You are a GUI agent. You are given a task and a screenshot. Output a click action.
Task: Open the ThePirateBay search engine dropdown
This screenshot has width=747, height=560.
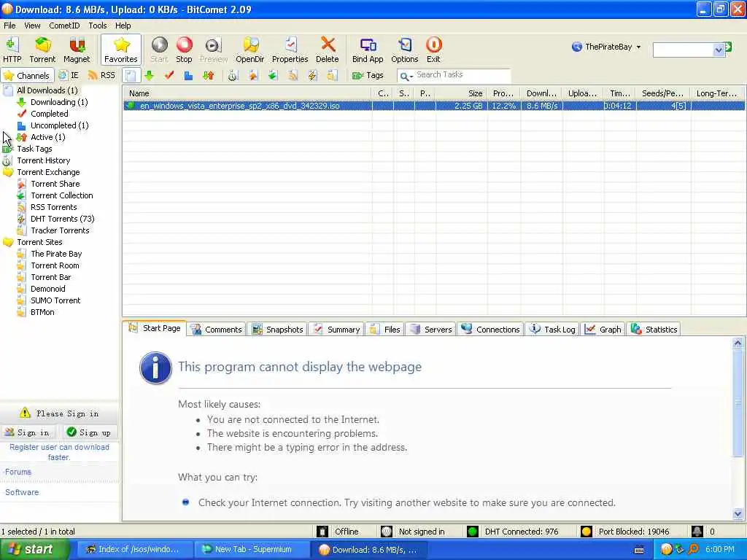606,47
